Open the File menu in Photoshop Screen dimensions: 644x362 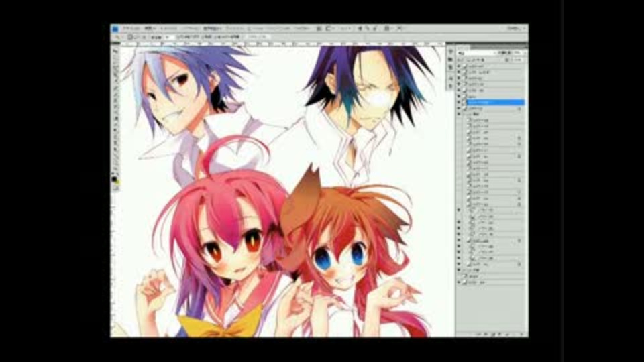coord(131,29)
